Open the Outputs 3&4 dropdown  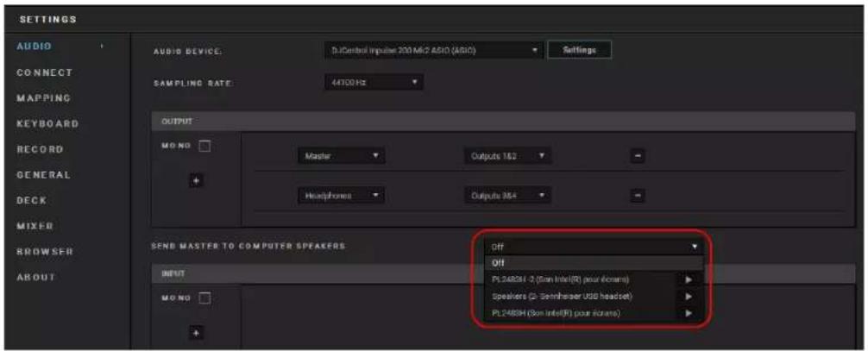point(507,196)
